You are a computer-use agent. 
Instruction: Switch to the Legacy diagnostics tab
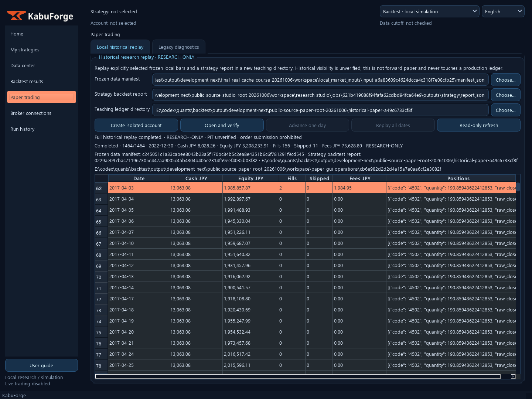click(178, 47)
